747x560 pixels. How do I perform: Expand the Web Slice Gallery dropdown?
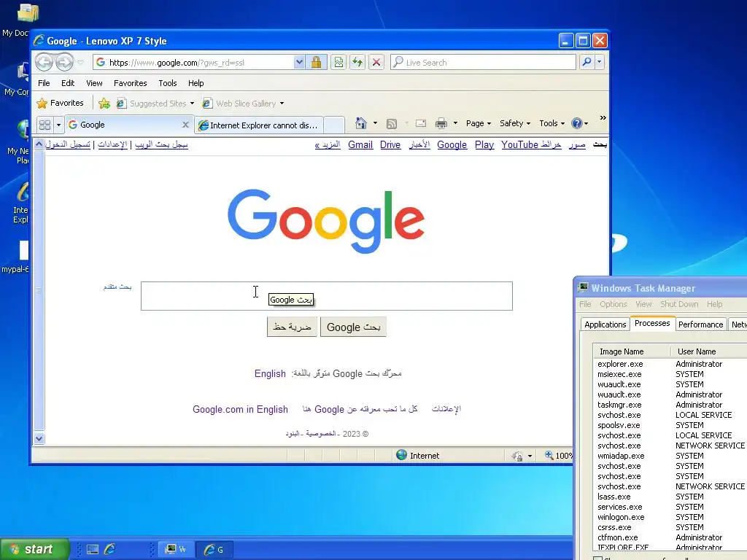click(x=282, y=104)
